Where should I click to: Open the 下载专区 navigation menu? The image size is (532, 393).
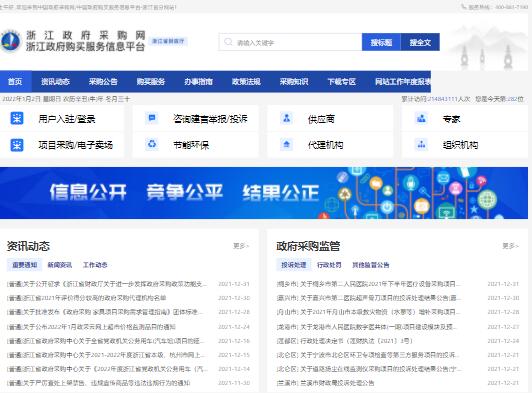coord(342,81)
